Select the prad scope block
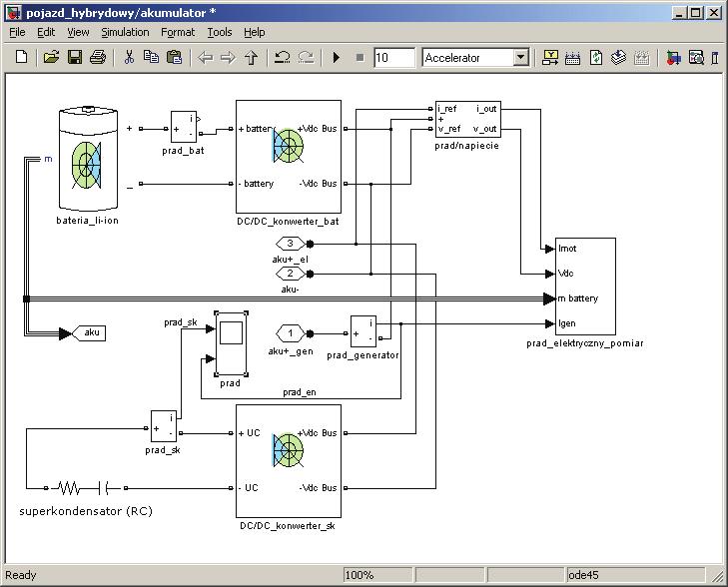The image size is (728, 587). [x=231, y=343]
